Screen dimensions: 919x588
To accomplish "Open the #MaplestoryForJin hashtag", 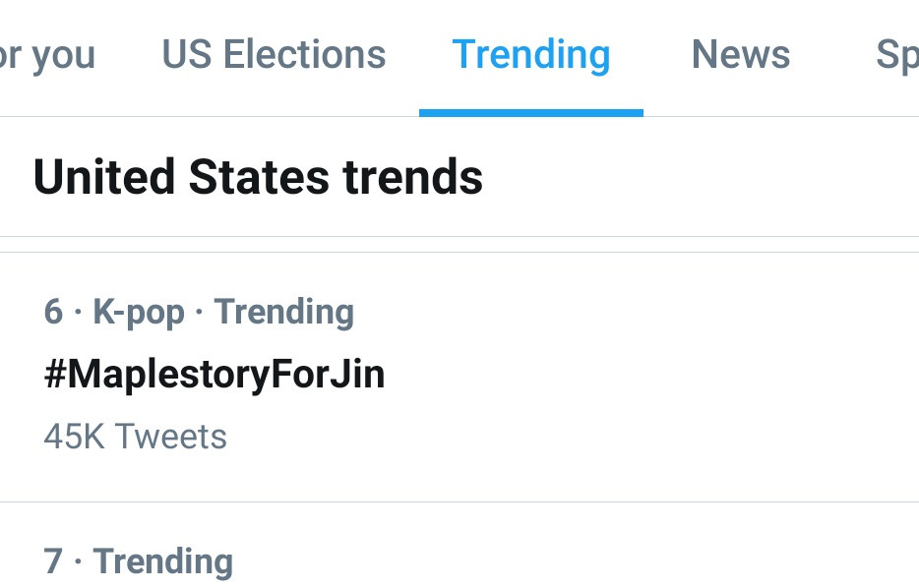I will 214,375.
